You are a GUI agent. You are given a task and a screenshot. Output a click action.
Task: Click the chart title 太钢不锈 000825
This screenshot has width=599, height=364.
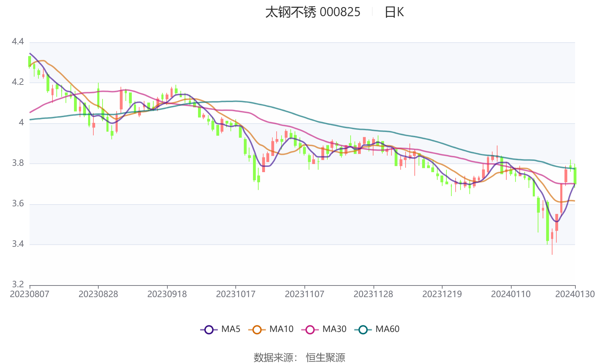point(313,12)
